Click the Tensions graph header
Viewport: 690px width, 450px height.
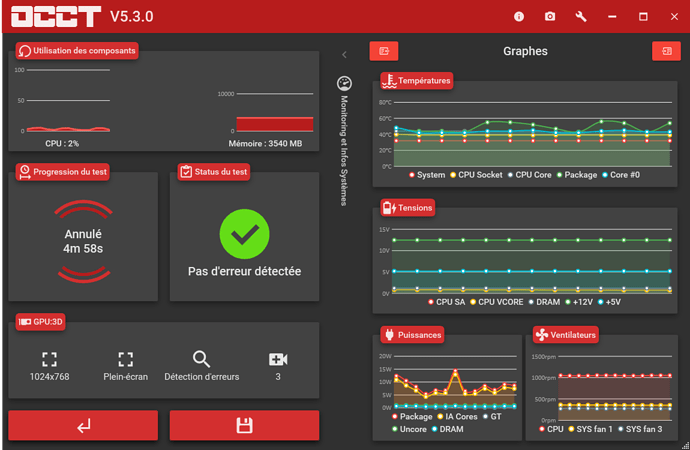pos(407,208)
